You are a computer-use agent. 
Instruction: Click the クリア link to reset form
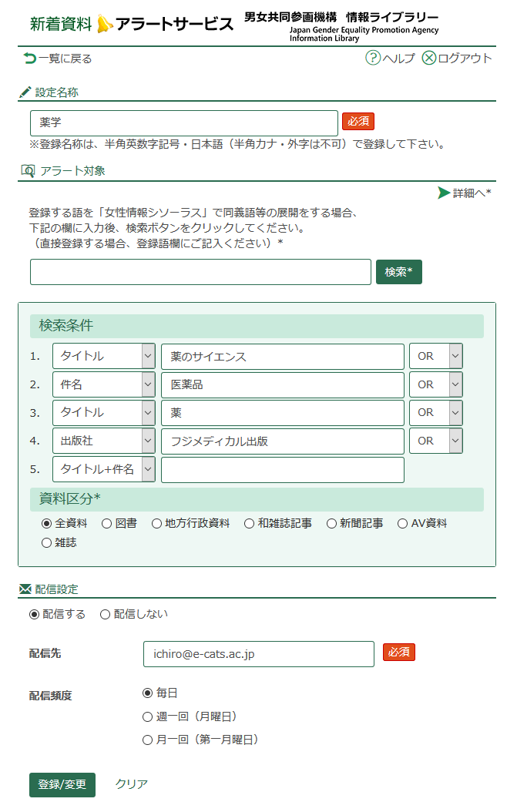[132, 784]
